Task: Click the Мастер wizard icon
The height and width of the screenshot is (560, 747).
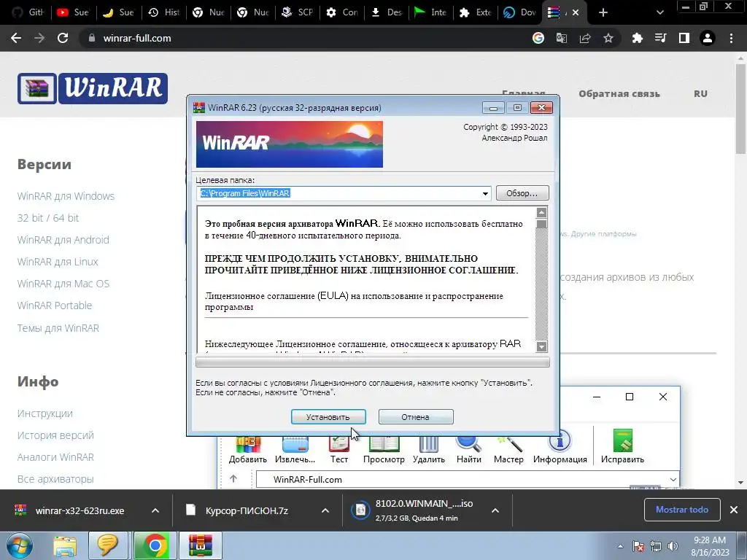Action: point(508,450)
